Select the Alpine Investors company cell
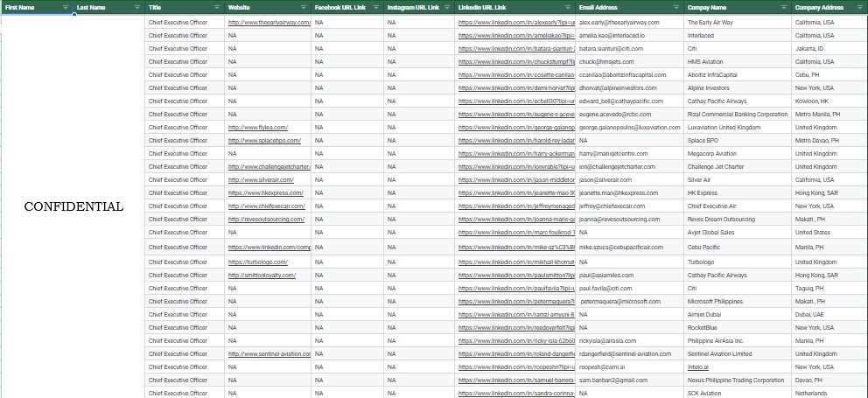Image resolution: width=868 pixels, height=398 pixels. click(738, 88)
